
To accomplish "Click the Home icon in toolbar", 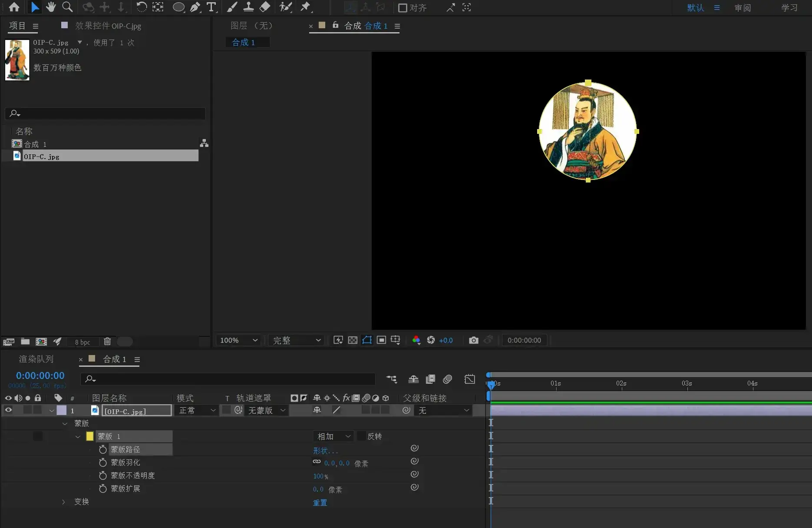I will 14,7.
